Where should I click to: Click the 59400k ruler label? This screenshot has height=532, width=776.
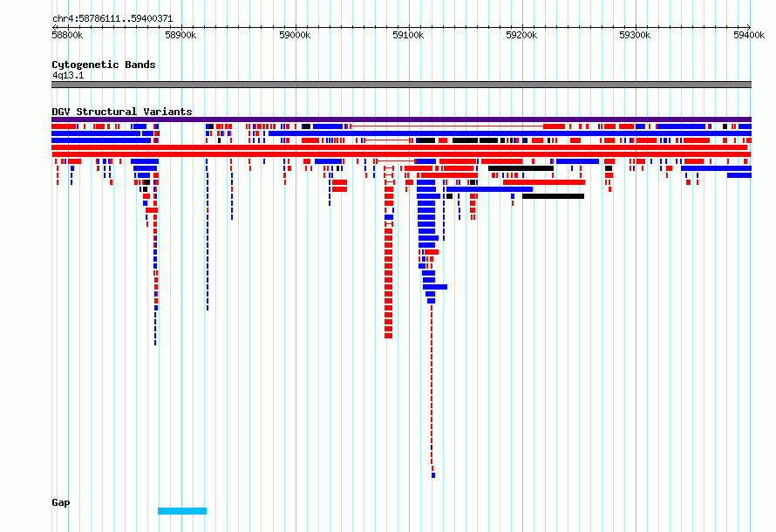click(749, 35)
